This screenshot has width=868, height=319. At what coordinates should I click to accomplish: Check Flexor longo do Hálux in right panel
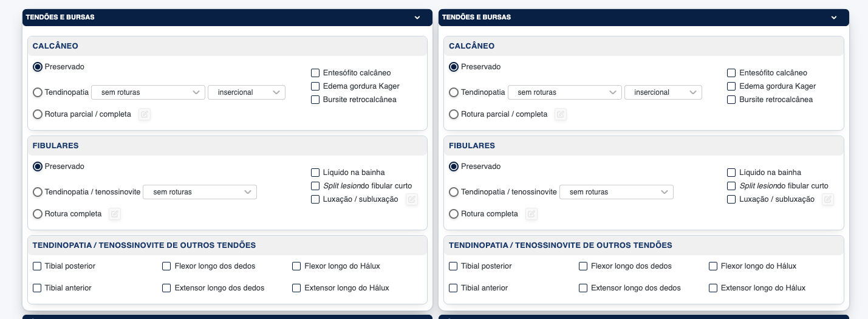[713, 266]
